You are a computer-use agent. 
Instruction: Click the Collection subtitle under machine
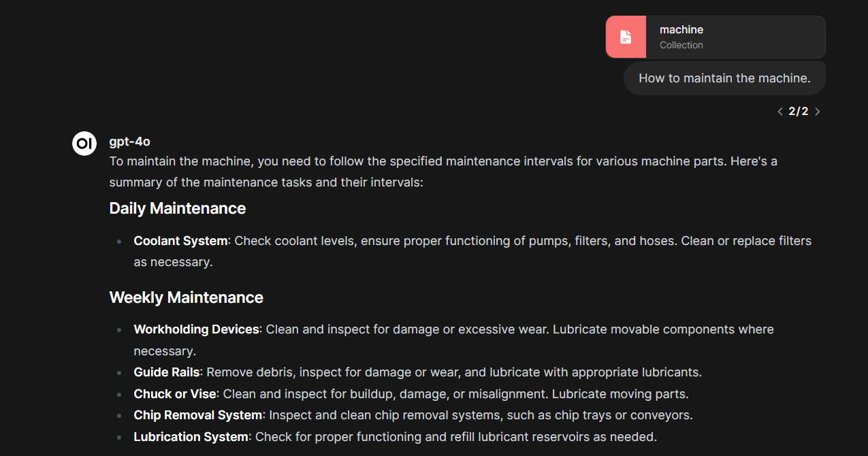(x=681, y=45)
